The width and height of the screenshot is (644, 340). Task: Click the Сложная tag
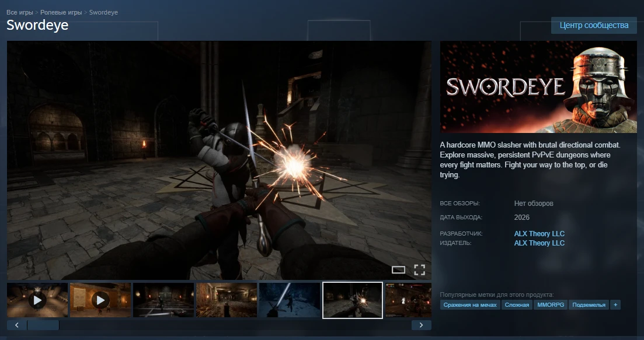point(517,305)
